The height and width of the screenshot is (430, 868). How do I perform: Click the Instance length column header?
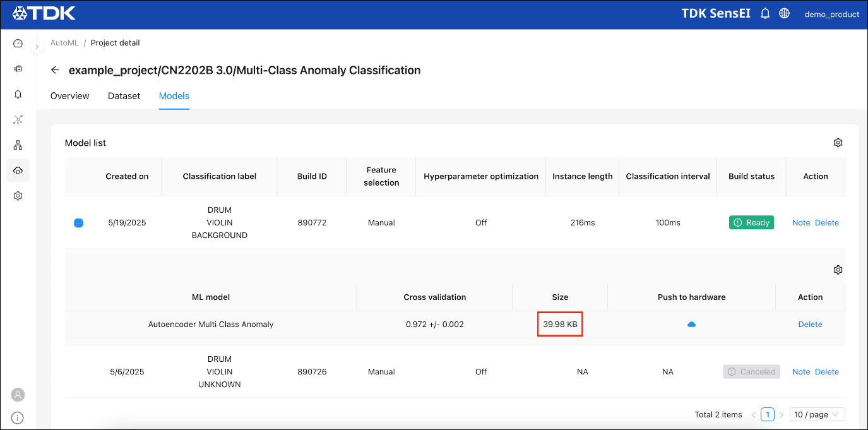(x=583, y=176)
